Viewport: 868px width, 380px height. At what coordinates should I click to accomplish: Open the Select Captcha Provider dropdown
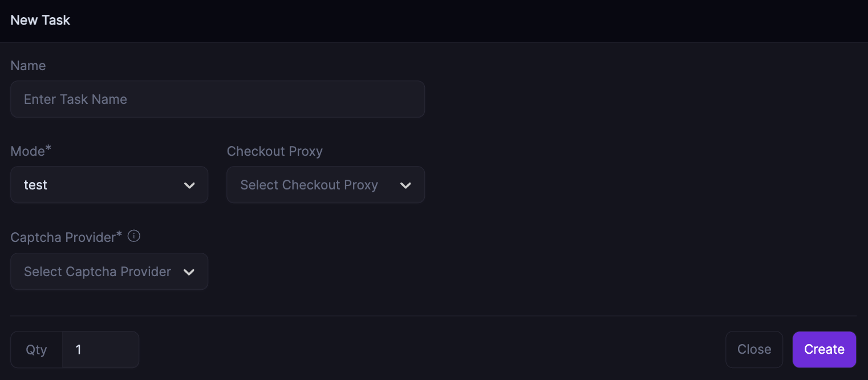[109, 272]
